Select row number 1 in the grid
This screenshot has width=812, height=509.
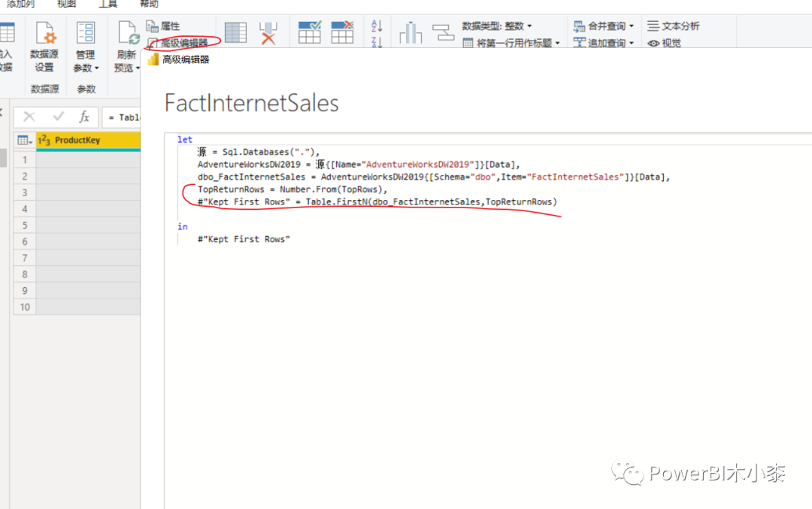(24, 160)
